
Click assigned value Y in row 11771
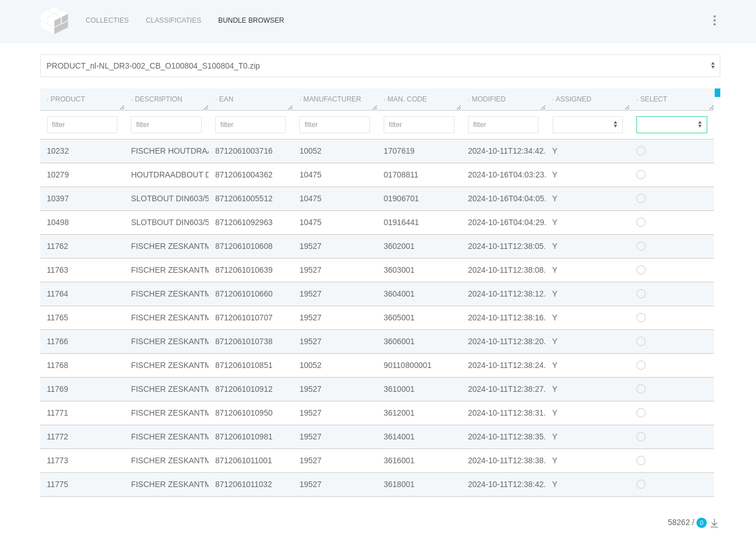pyautogui.click(x=555, y=413)
